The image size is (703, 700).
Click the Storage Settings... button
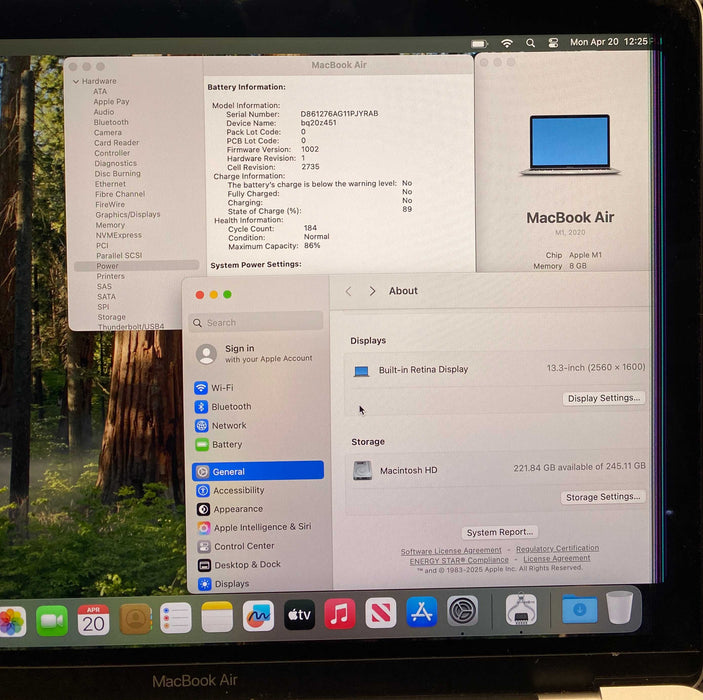603,497
